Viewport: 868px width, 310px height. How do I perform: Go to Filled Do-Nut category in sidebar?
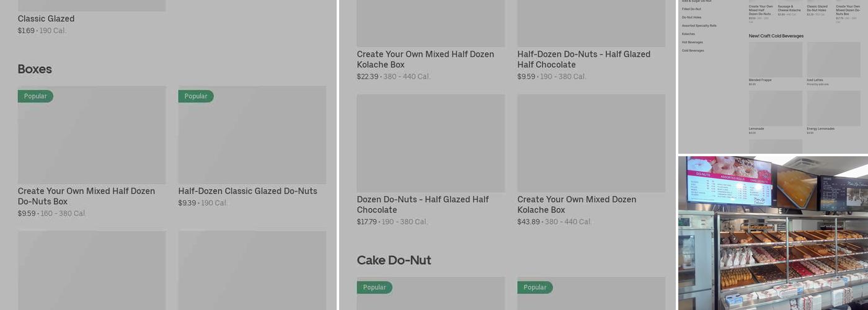(x=691, y=9)
